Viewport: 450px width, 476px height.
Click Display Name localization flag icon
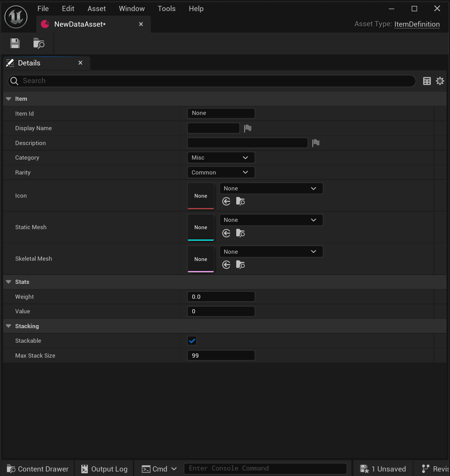[248, 128]
